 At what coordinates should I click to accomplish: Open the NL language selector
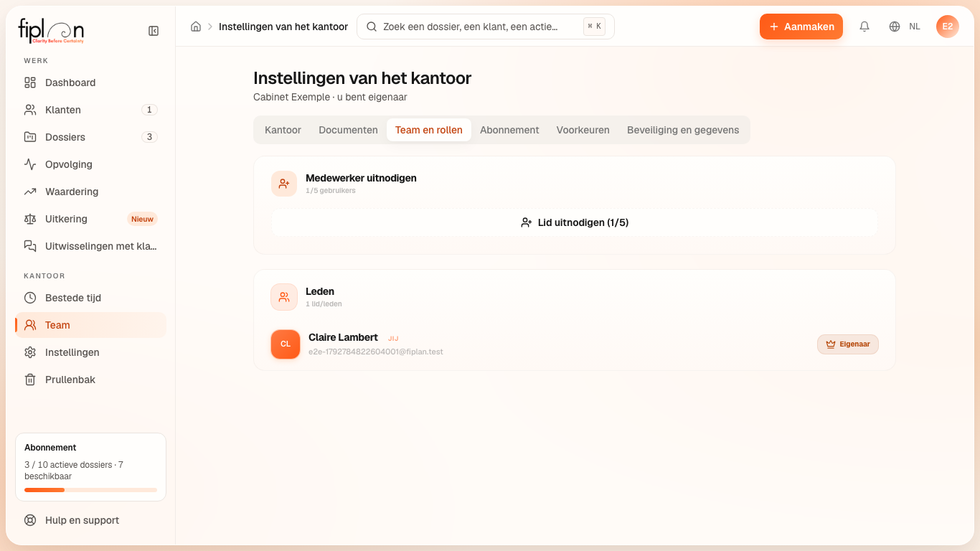point(905,27)
